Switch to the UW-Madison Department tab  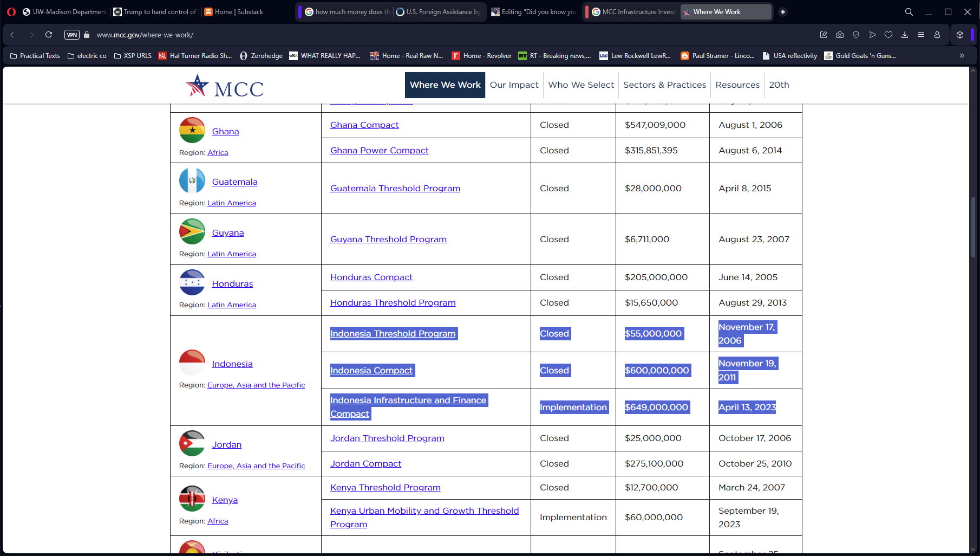click(65, 12)
